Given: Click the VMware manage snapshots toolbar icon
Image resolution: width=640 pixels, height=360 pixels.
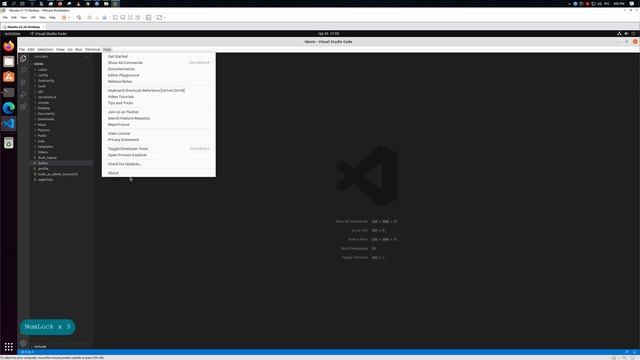Looking at the screenshot, I should click(x=104, y=18).
